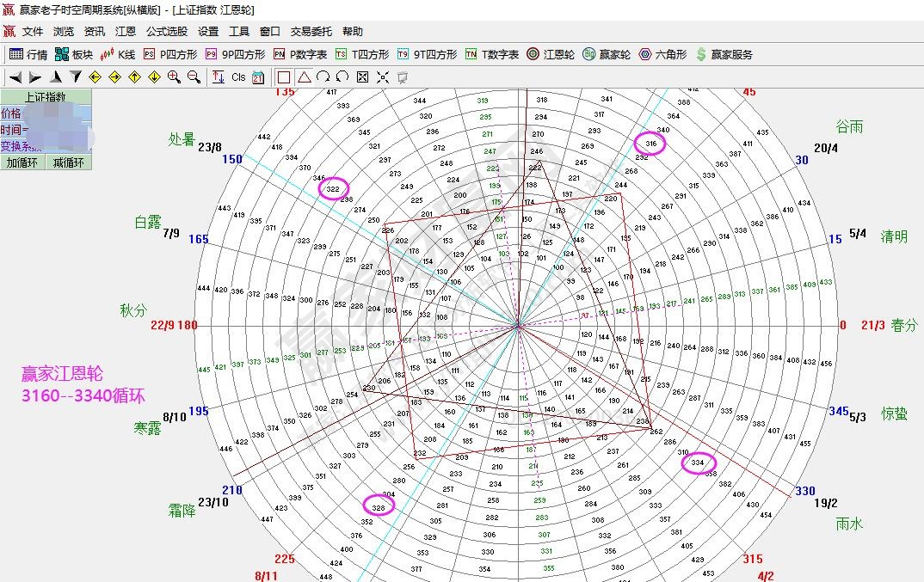Click the 减循环 button
This screenshot has width=924, height=582.
[69, 162]
